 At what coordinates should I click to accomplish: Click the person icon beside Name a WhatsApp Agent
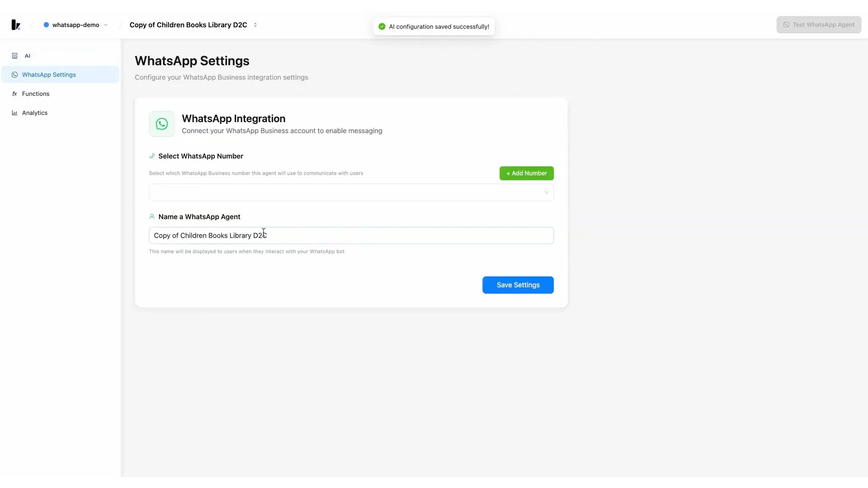[x=152, y=217]
